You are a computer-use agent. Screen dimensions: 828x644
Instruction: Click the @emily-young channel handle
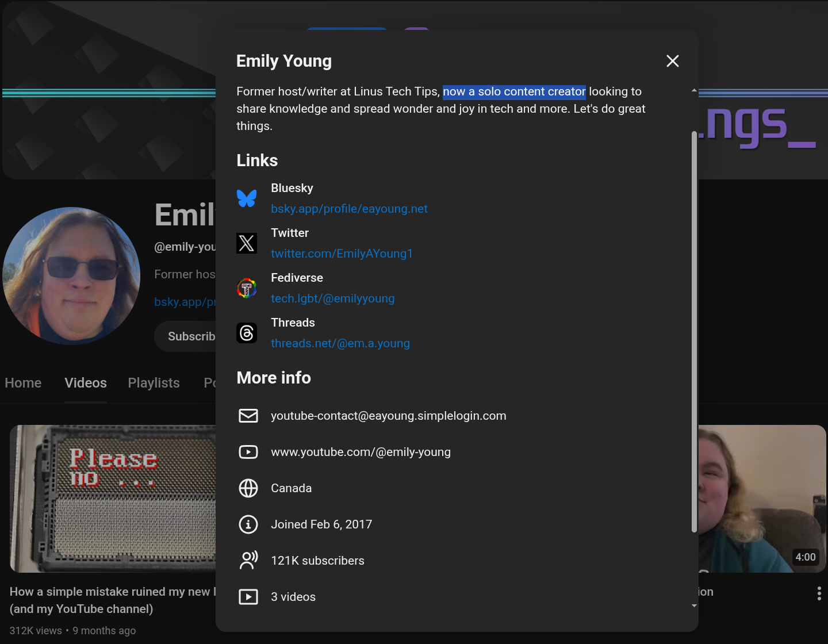coord(185,247)
